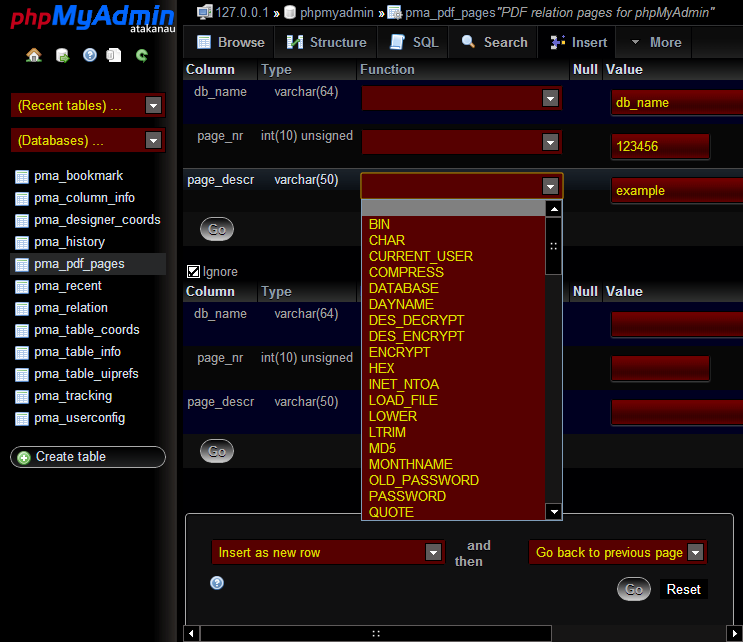This screenshot has width=743, height=642.
Task: Click table icon beside pma_pdf_pages
Action: pyautogui.click(x=22, y=265)
